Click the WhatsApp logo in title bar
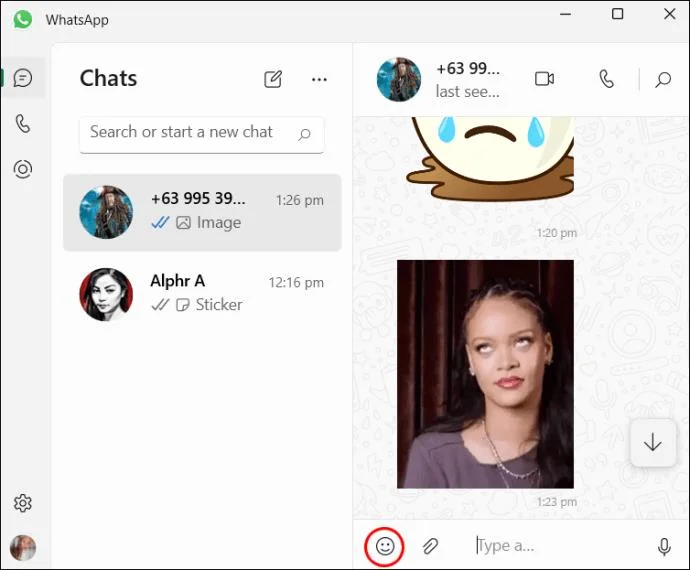Screen dimensions: 690x570 [x=22, y=20]
